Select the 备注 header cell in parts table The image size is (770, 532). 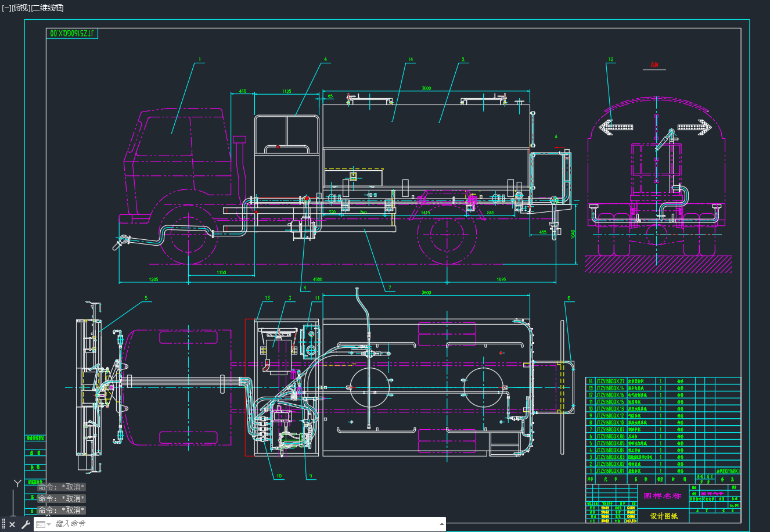tap(728, 480)
